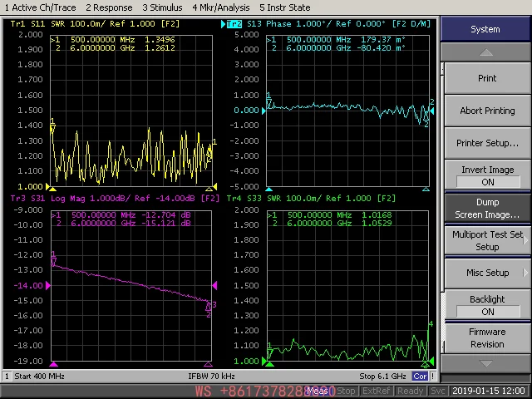This screenshot has width=532, height=399.
Task: Click Tr2 stimulus marker 2 on bottom axis
Action: [426, 189]
